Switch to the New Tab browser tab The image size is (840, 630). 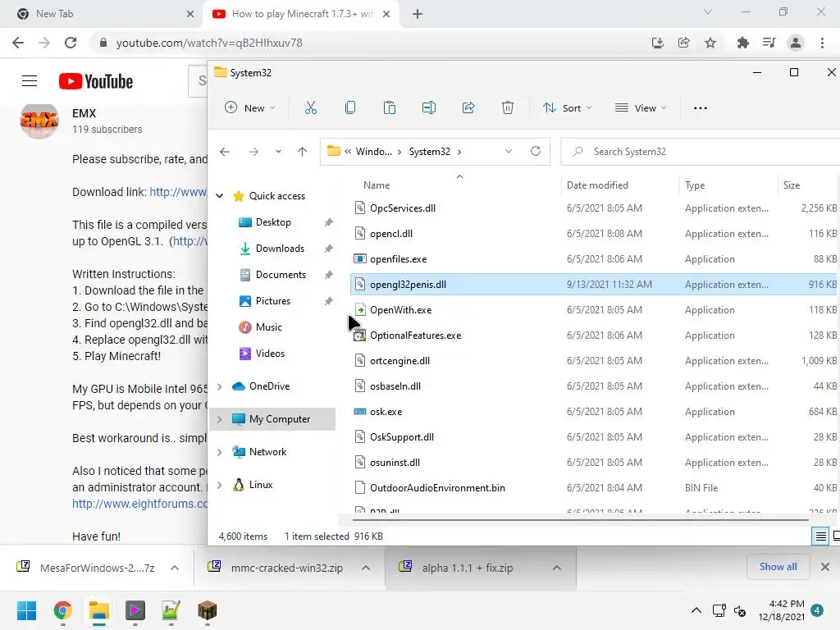pos(100,14)
